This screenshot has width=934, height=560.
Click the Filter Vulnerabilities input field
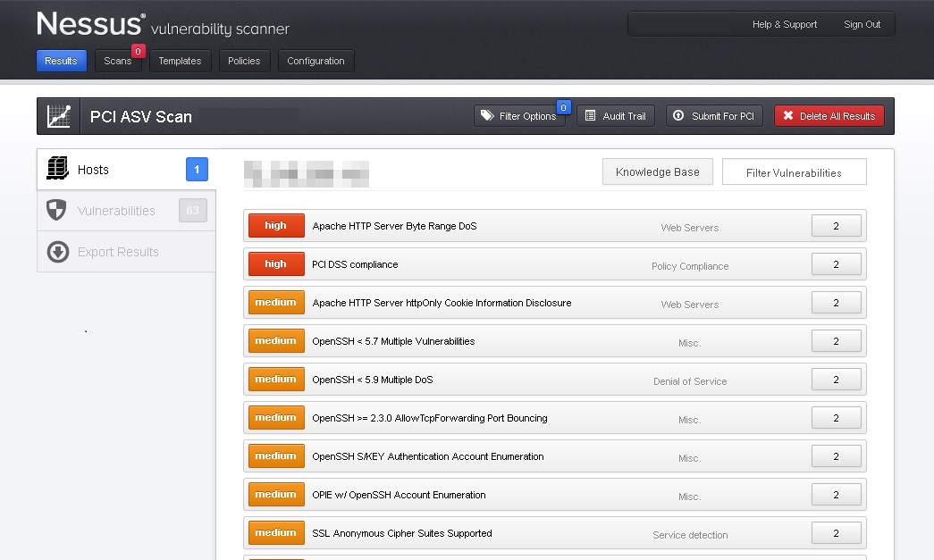tap(794, 172)
